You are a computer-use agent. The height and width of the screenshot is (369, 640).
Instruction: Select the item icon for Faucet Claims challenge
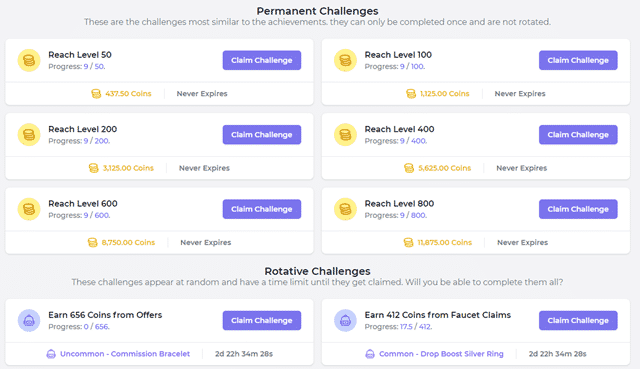pyautogui.click(x=345, y=320)
